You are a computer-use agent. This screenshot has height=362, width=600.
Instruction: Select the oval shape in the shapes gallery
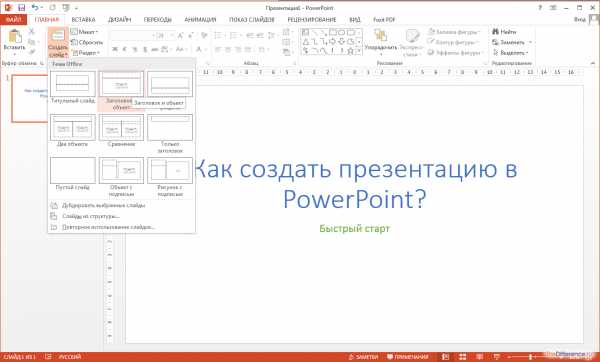click(x=342, y=32)
